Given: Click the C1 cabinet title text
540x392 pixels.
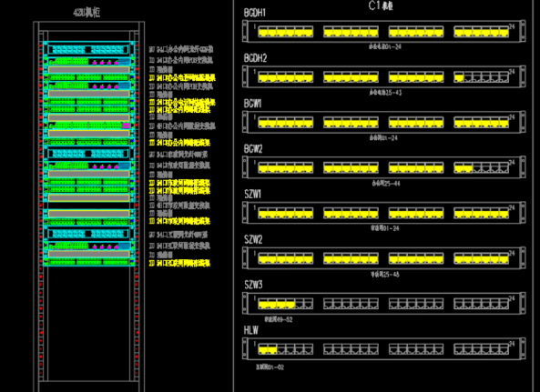Looking at the screenshot, I should (381, 5).
